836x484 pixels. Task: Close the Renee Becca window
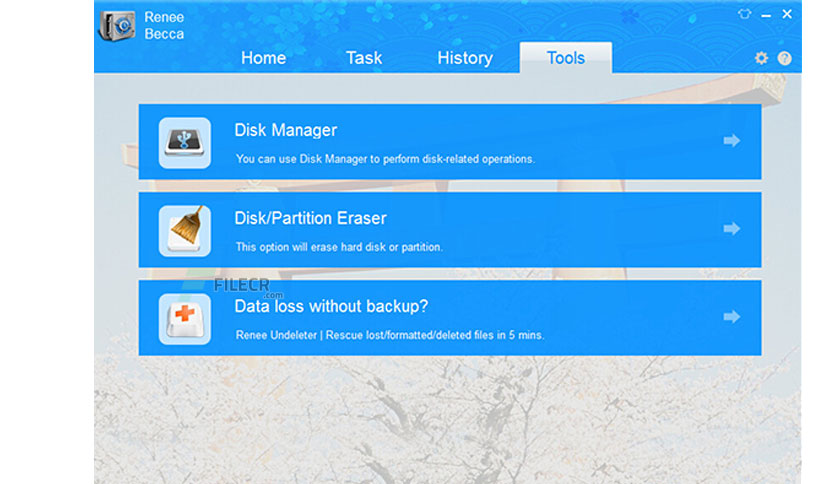pos(787,14)
